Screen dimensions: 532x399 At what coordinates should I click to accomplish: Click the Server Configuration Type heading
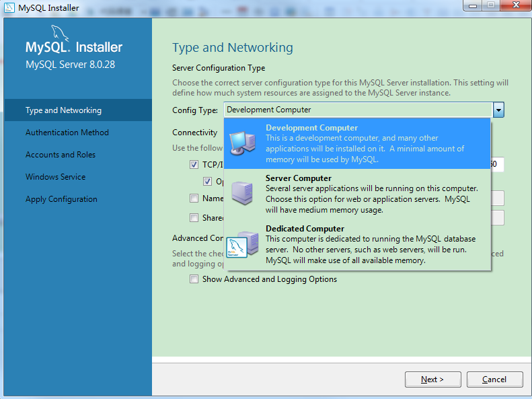219,68
